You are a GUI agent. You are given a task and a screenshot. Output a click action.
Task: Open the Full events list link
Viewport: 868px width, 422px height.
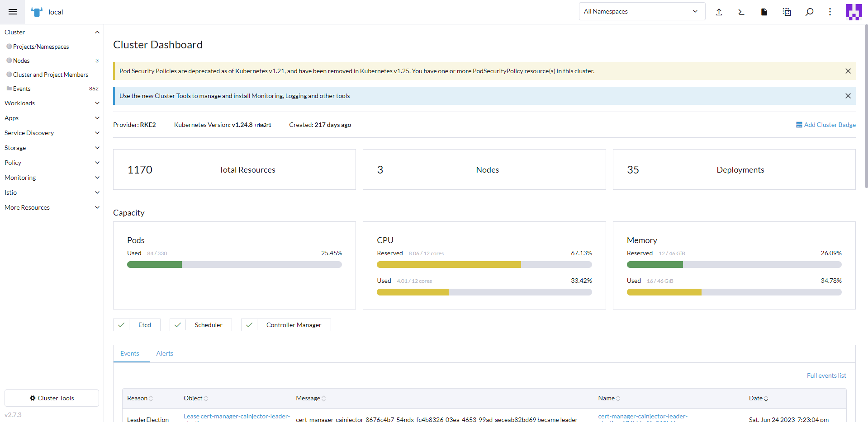click(826, 375)
